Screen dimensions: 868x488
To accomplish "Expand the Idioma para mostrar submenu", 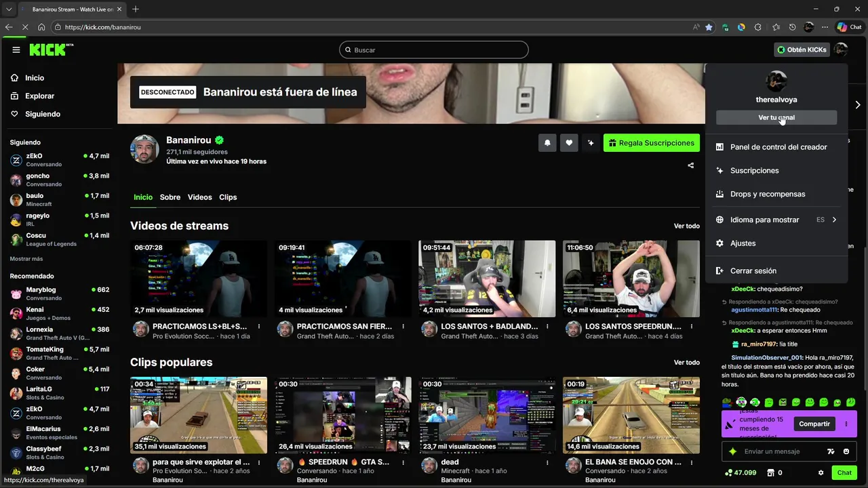I will pos(776,220).
